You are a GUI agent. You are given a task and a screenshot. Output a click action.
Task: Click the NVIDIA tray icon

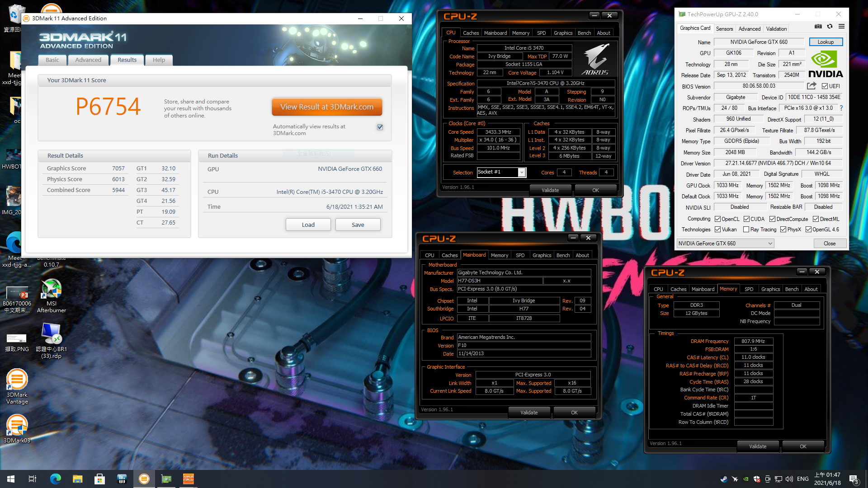745,479
